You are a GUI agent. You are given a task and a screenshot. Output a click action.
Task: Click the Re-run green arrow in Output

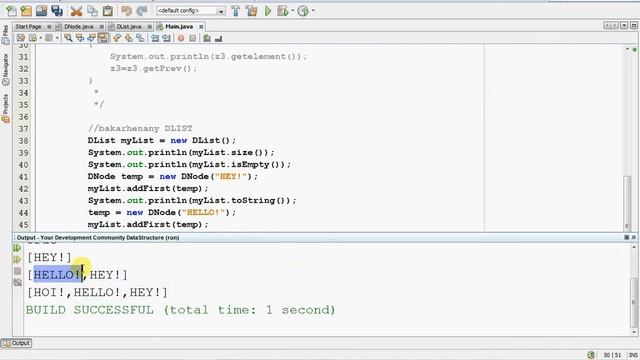pyautogui.click(x=17, y=248)
